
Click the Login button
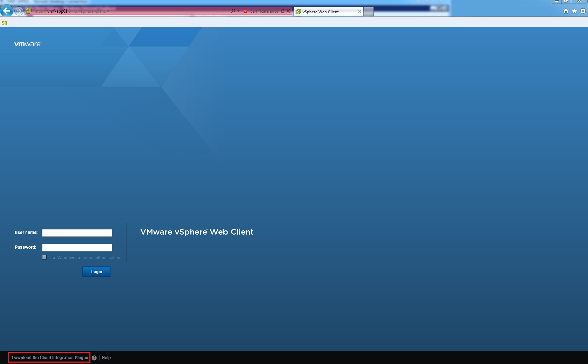pos(96,272)
